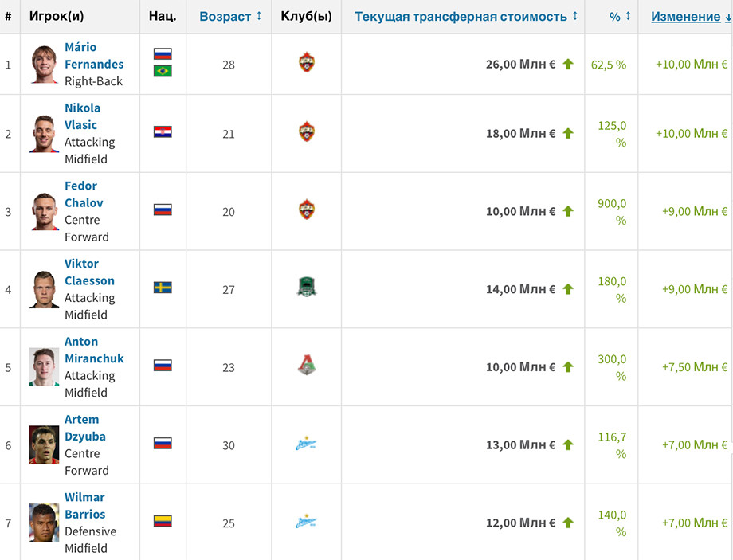Click Anton Miranchuk portrait photo
The width and height of the screenshot is (733, 560).
[45, 367]
